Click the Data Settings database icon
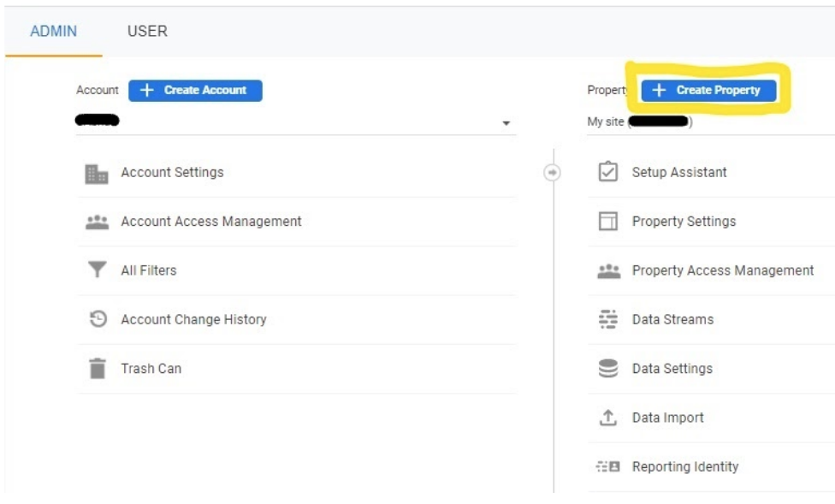 [607, 369]
